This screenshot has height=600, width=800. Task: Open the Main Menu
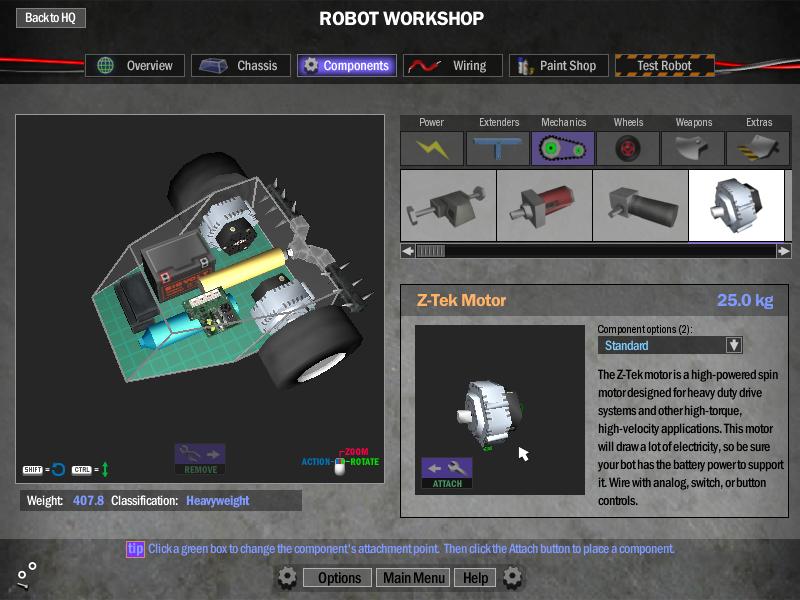point(414,578)
